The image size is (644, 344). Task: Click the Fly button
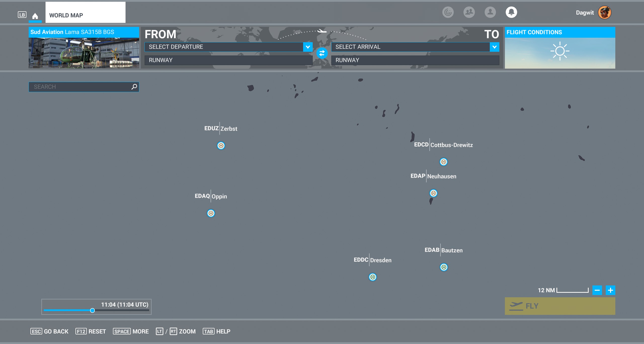point(560,306)
